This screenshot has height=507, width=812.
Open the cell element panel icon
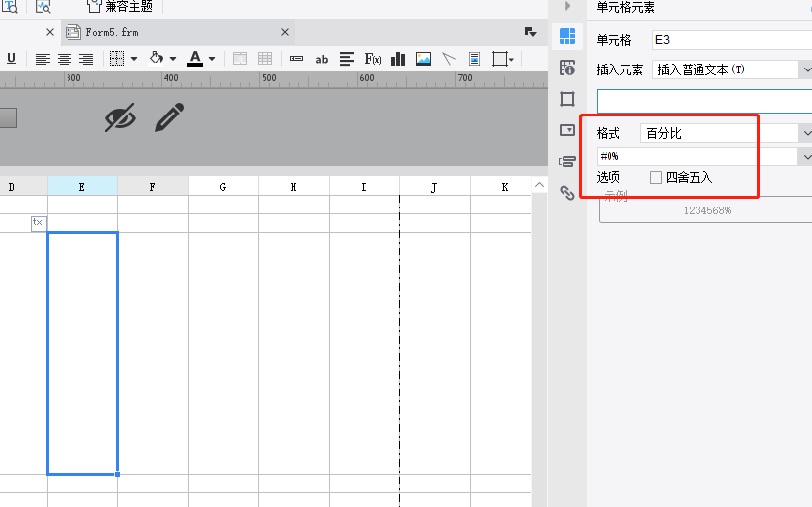[566, 37]
